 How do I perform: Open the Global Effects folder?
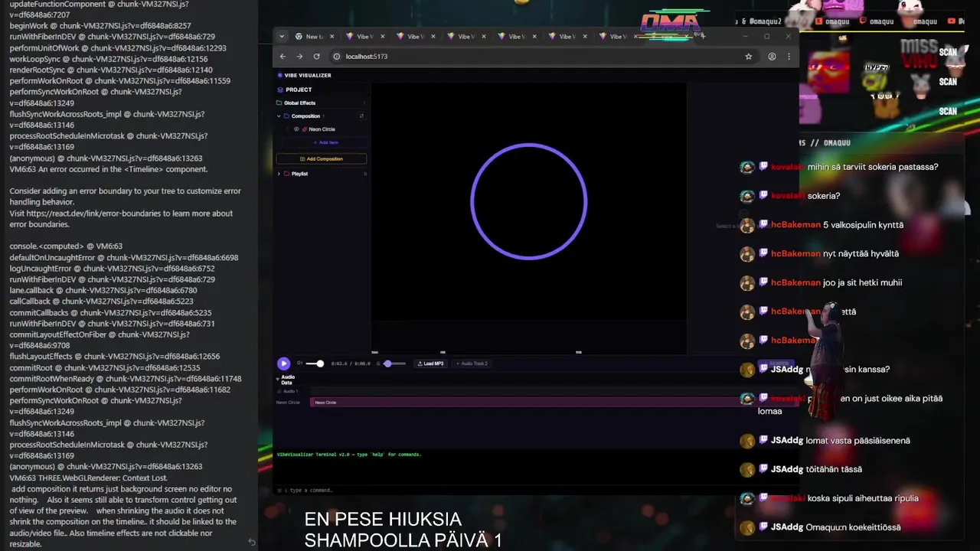coord(299,103)
